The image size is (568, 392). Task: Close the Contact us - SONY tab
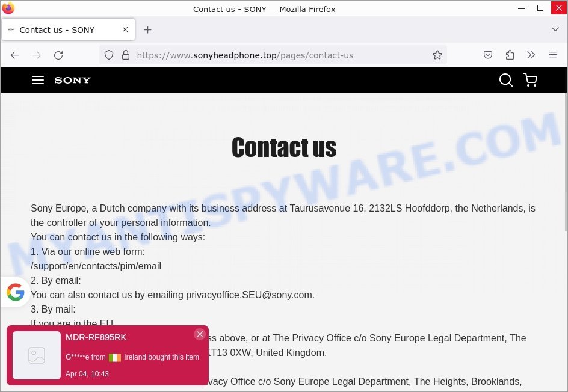pyautogui.click(x=125, y=29)
